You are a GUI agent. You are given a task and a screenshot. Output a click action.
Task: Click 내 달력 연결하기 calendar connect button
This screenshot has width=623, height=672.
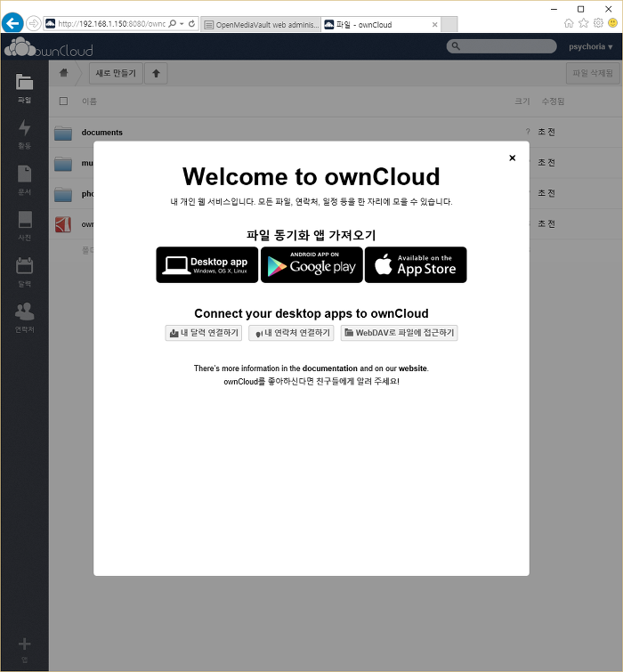click(x=204, y=333)
